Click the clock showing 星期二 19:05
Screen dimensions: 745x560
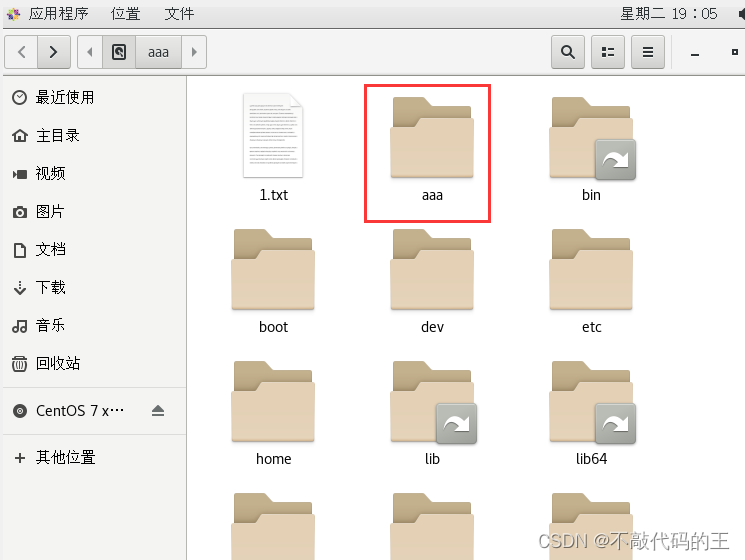[x=669, y=13]
